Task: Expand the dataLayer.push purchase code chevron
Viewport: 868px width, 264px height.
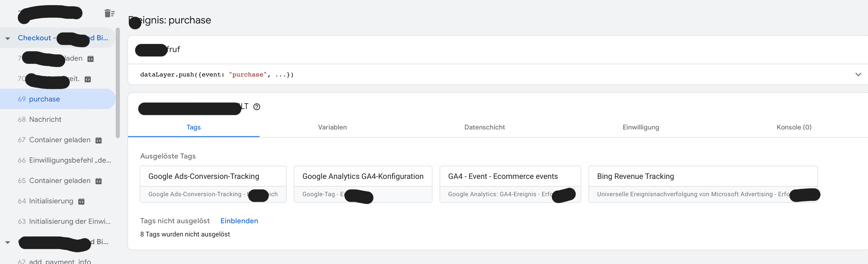Action: point(858,74)
